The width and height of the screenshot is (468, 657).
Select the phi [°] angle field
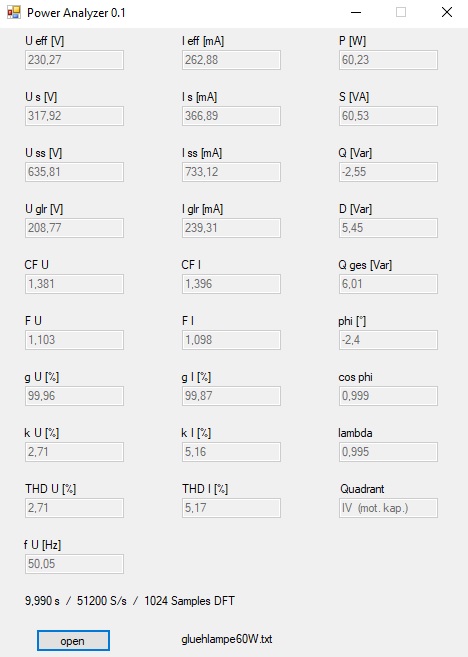click(x=388, y=340)
